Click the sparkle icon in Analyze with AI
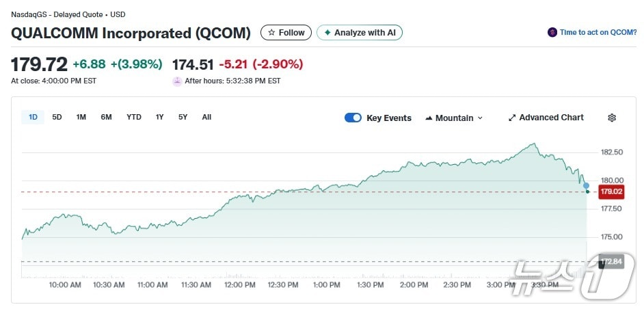The image size is (644, 309). tap(328, 33)
